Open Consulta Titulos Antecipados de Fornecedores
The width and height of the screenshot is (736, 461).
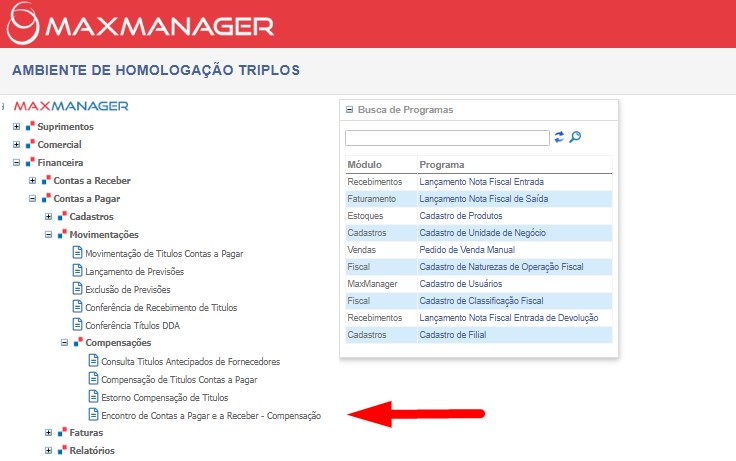tap(191, 361)
